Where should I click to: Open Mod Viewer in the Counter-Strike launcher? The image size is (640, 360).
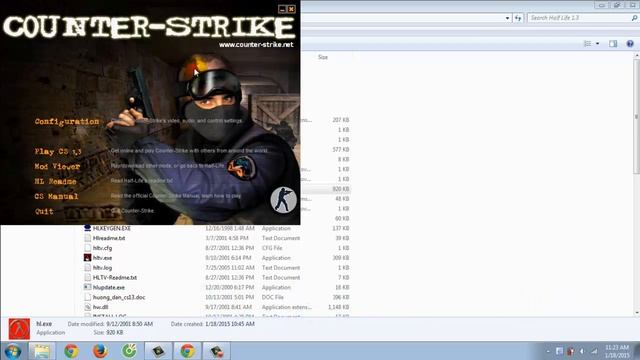57,167
